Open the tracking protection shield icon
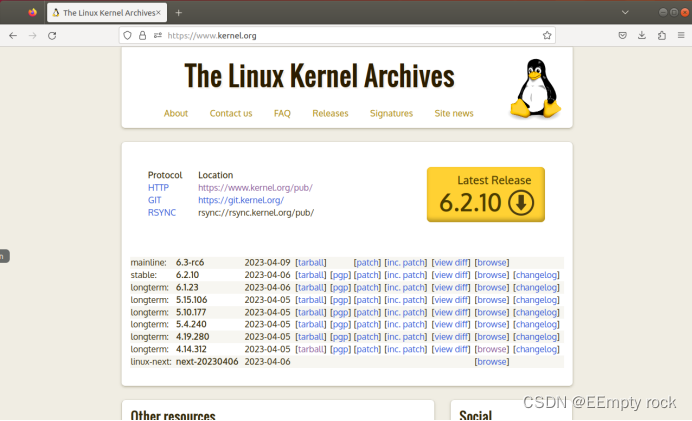Image resolution: width=692 pixels, height=421 pixels. click(x=127, y=36)
